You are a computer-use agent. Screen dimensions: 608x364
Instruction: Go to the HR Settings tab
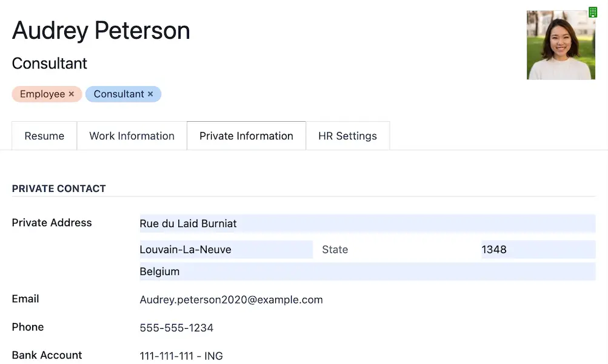(x=347, y=136)
